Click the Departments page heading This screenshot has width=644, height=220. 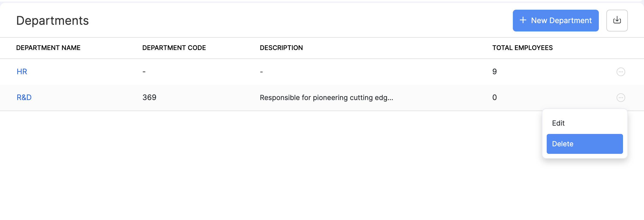click(52, 21)
